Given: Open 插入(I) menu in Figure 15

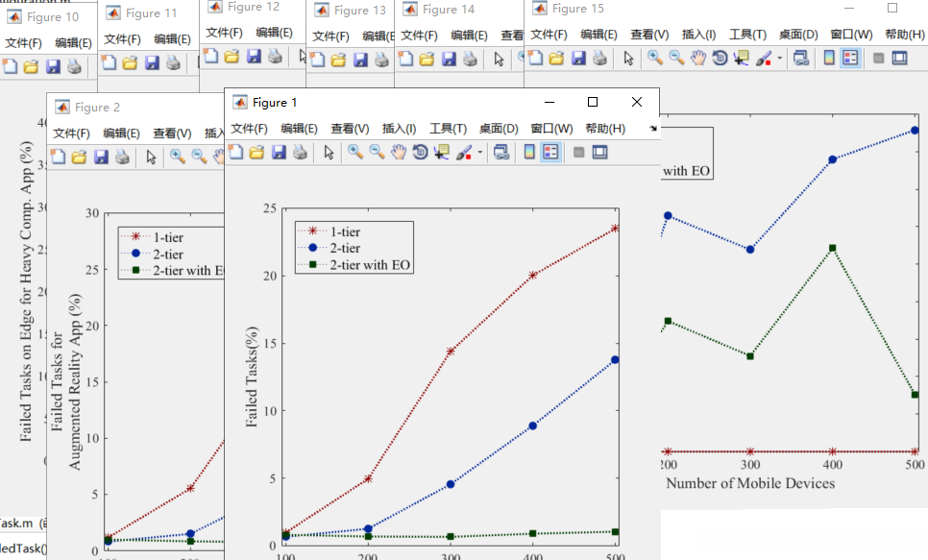Looking at the screenshot, I should click(699, 35).
